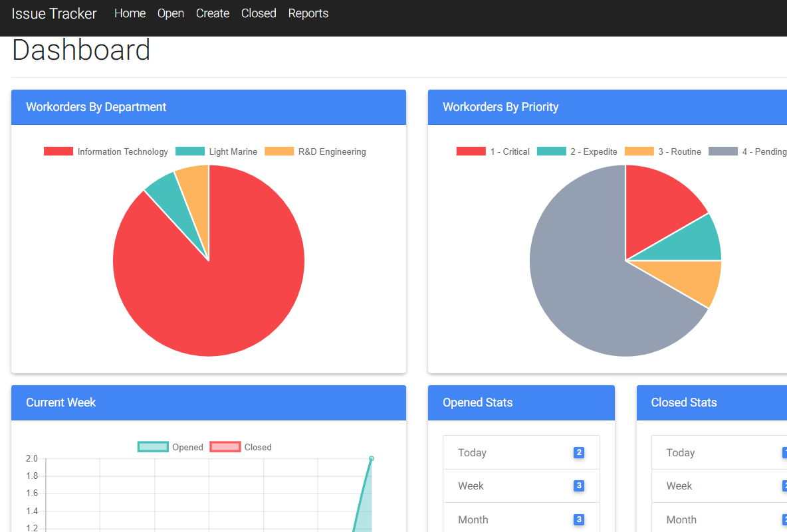The image size is (787, 532).
Task: Click the Workorders By Department panel header
Action: (209, 108)
